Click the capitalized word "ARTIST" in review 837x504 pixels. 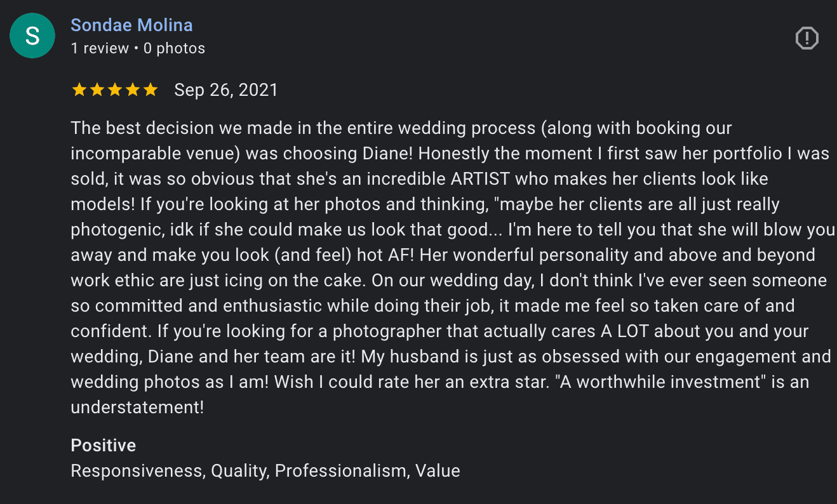tap(480, 179)
